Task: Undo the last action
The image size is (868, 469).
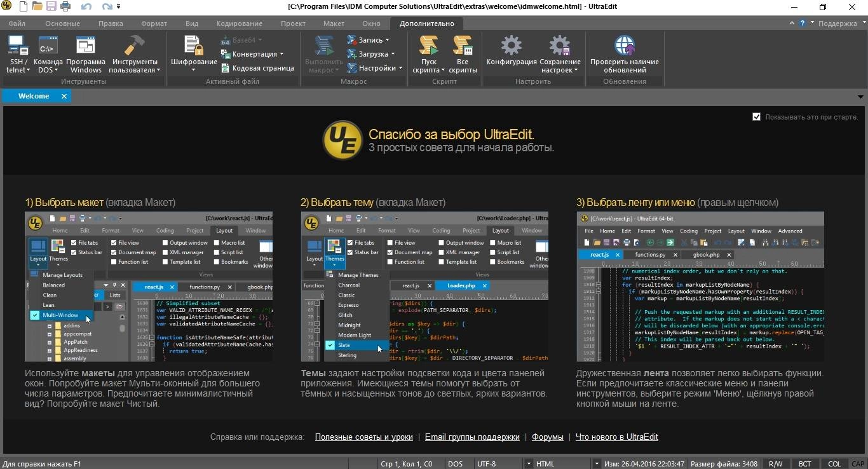Action: coord(86,7)
